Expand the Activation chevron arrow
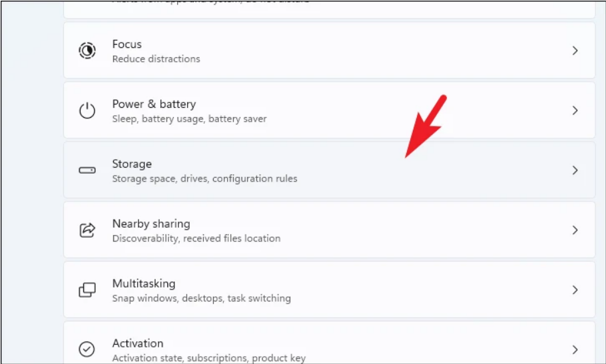 (575, 349)
